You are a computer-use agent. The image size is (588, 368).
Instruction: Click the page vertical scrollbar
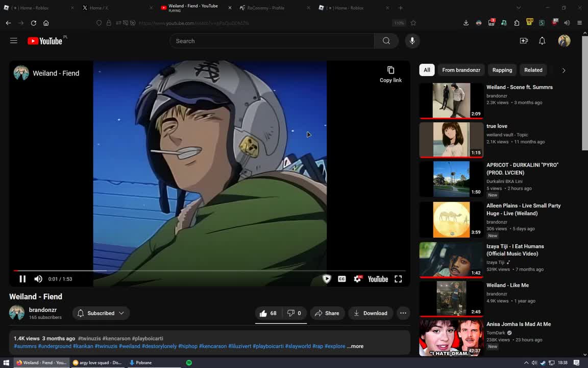[584, 93]
